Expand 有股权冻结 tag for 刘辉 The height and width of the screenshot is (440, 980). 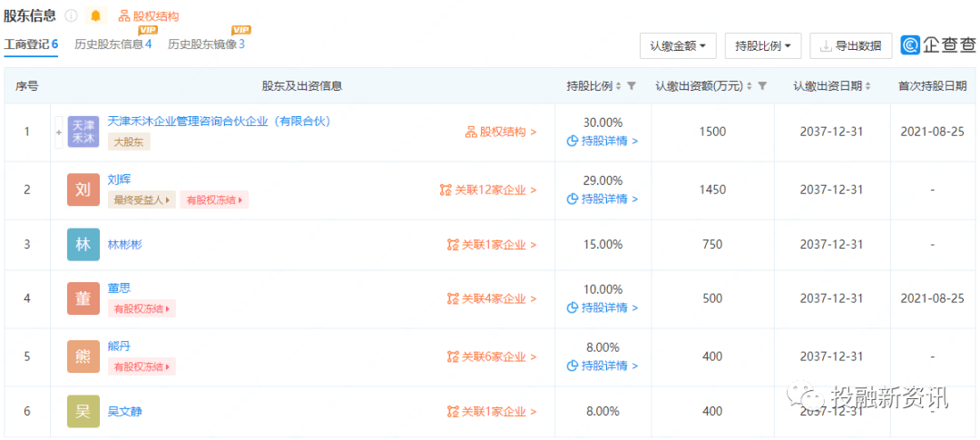(214, 200)
